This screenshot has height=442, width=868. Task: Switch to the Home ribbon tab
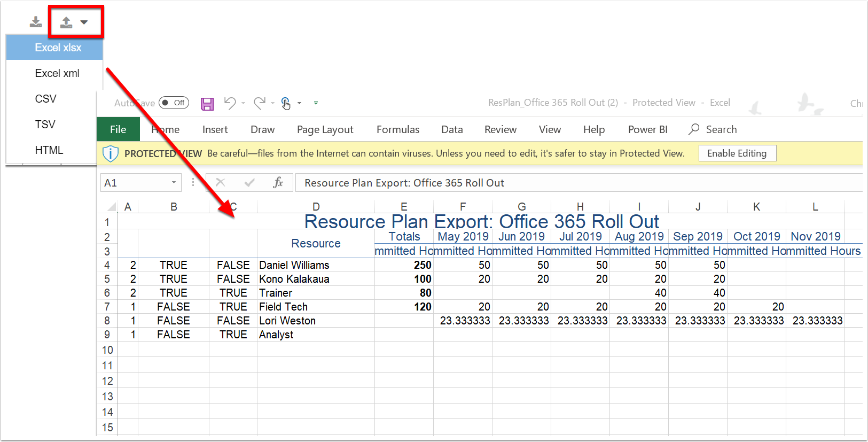point(166,129)
